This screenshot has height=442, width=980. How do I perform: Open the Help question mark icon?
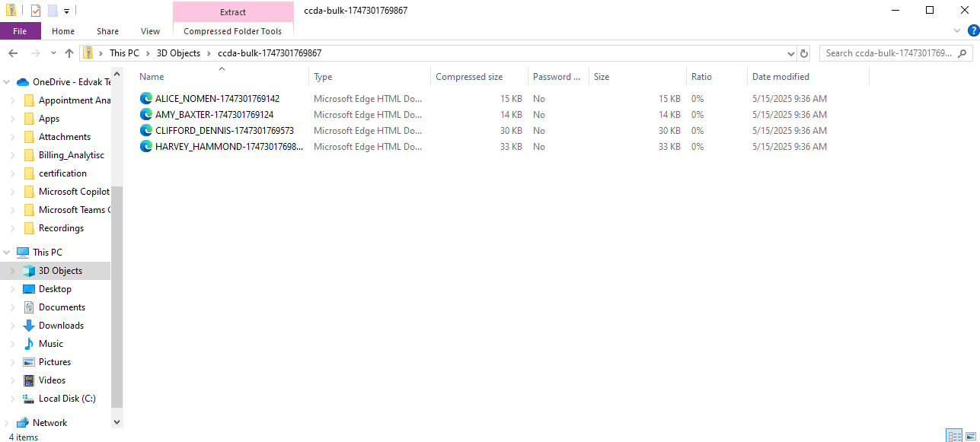[972, 30]
